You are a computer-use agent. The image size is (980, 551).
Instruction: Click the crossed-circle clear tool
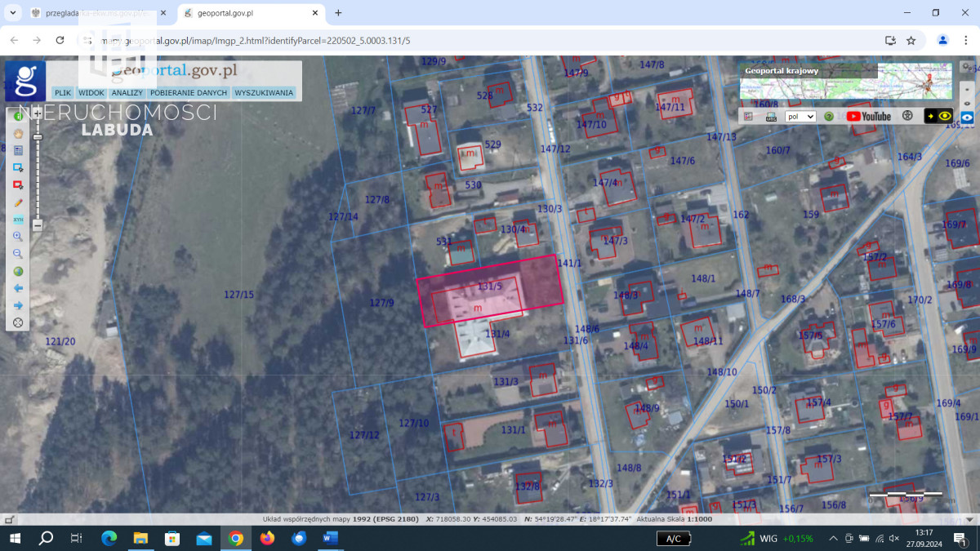18,322
